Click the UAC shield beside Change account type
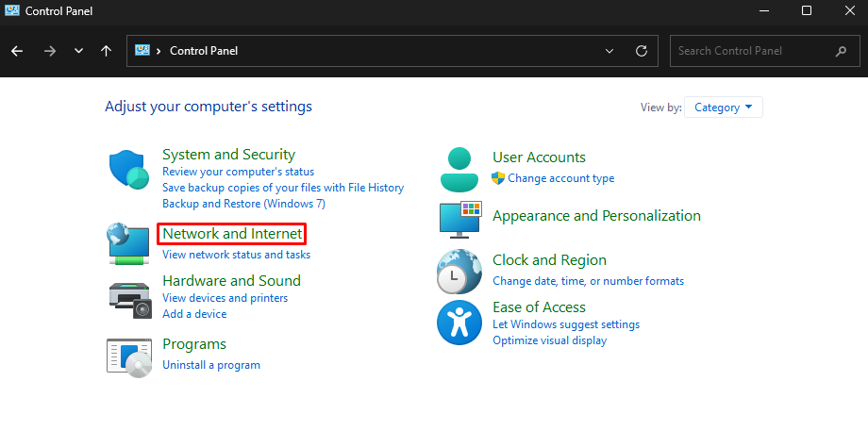This screenshot has height=431, width=868. coord(497,178)
